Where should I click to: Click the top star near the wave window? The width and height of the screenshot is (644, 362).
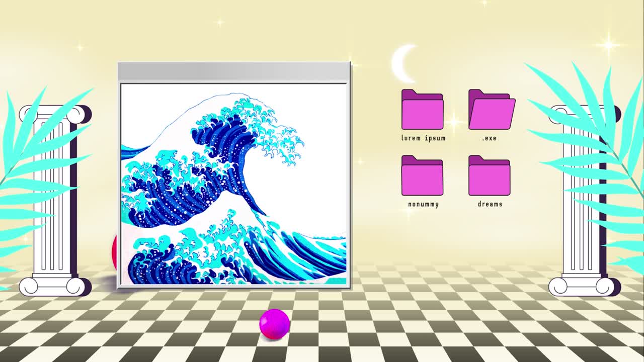(x=218, y=22)
